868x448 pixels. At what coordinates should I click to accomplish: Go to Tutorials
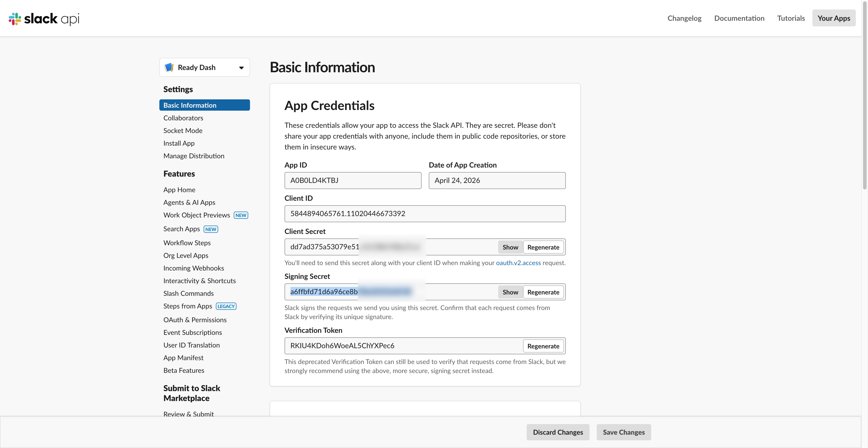(791, 18)
